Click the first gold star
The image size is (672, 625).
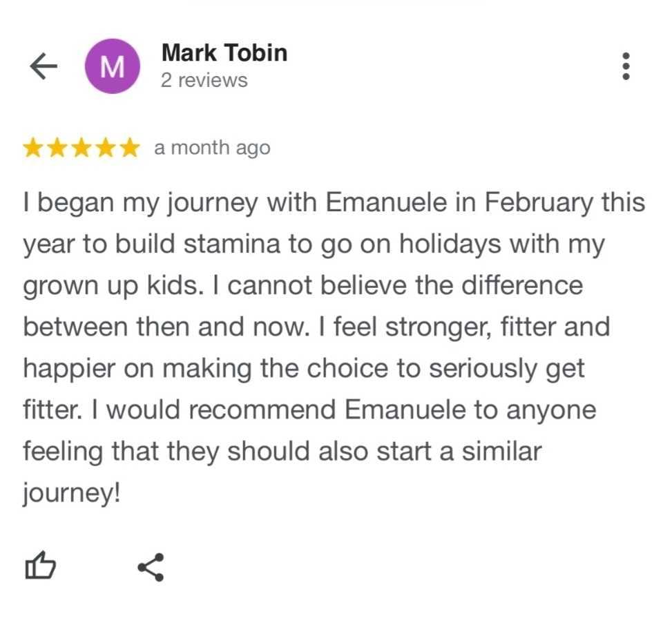33,148
